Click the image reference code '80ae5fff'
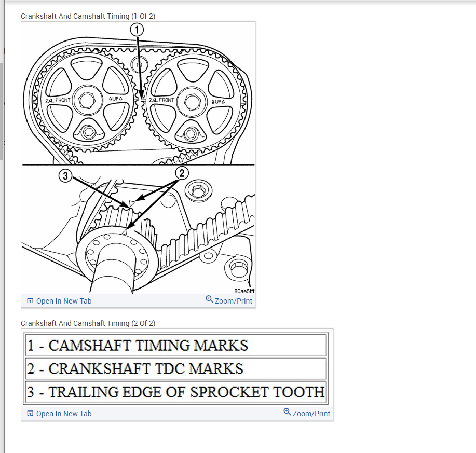The width and height of the screenshot is (476, 453). pyautogui.click(x=244, y=291)
